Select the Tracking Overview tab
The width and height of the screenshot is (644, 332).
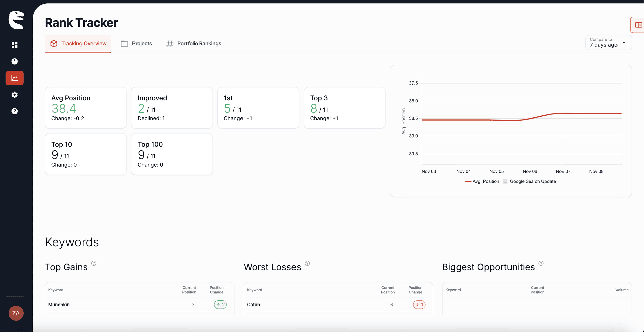[78, 43]
